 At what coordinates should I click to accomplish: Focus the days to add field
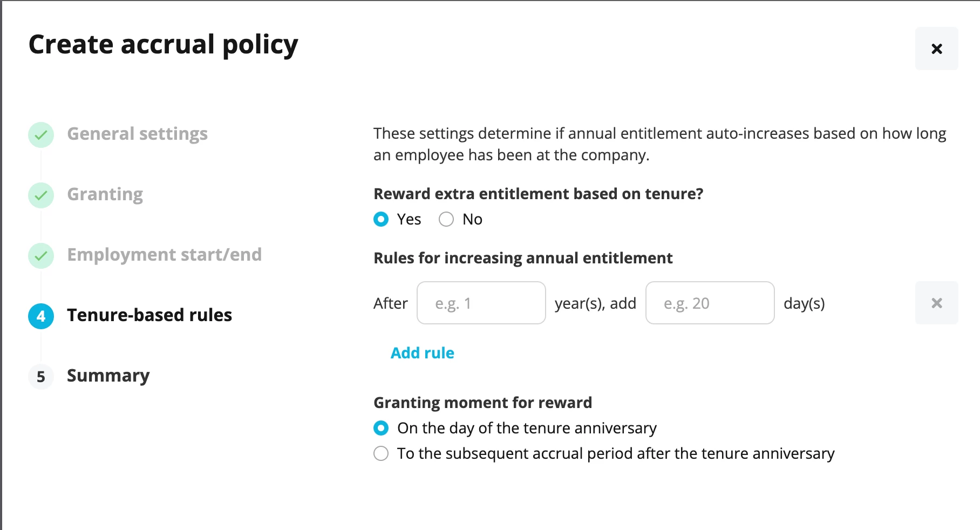(710, 303)
